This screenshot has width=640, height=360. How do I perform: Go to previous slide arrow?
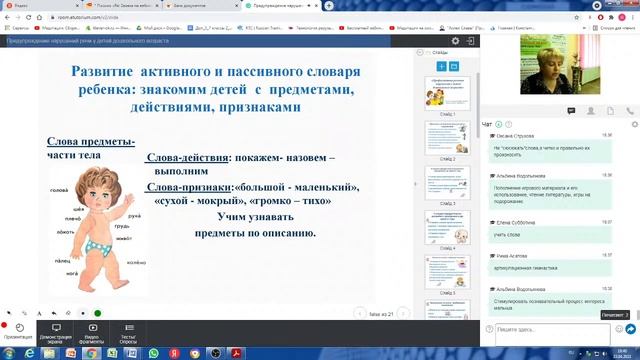360,313
